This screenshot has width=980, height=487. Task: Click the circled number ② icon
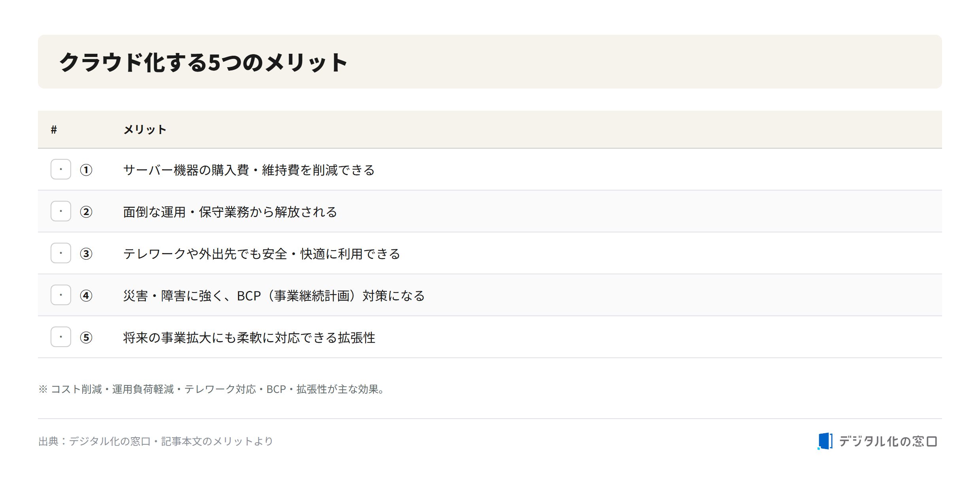click(x=86, y=212)
